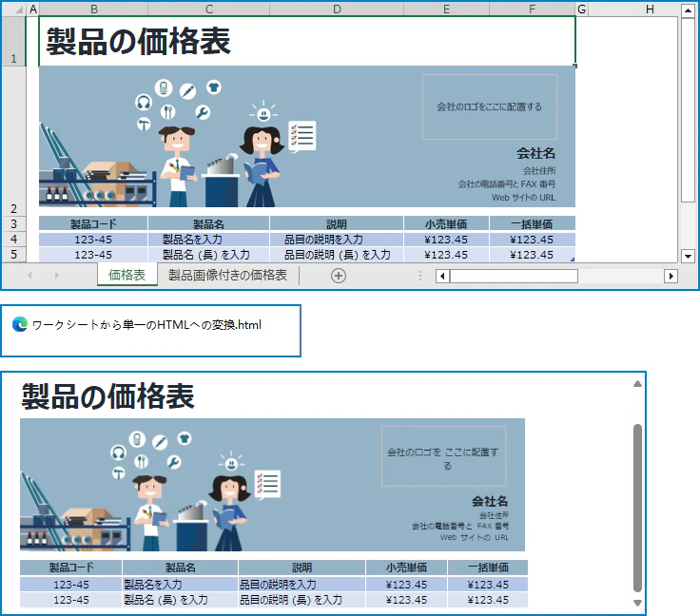Click the new sheet plus icon
Screen dimensions: 700x616
(338, 276)
